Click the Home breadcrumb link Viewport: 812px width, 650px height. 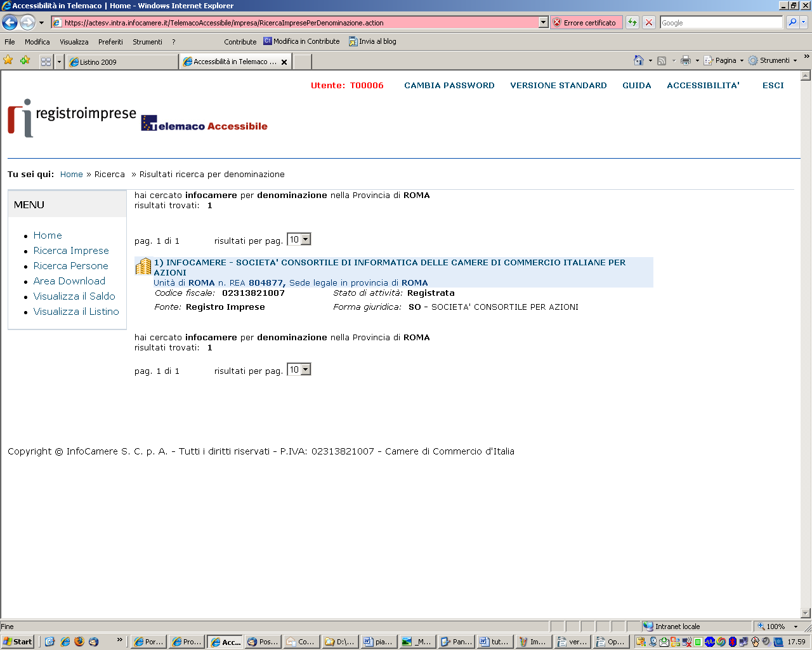(72, 175)
